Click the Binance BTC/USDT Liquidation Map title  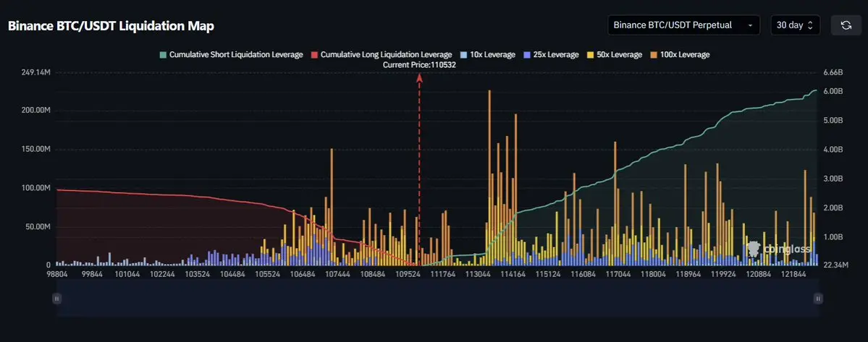point(111,26)
